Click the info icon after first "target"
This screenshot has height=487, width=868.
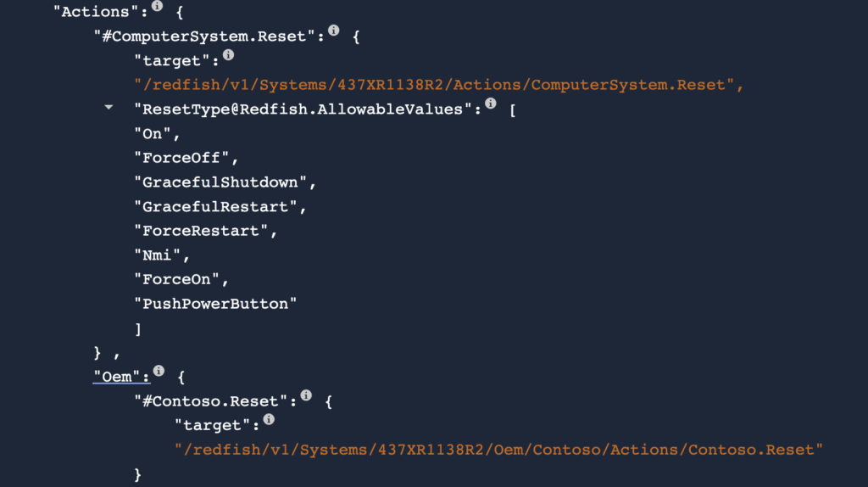tap(228, 56)
